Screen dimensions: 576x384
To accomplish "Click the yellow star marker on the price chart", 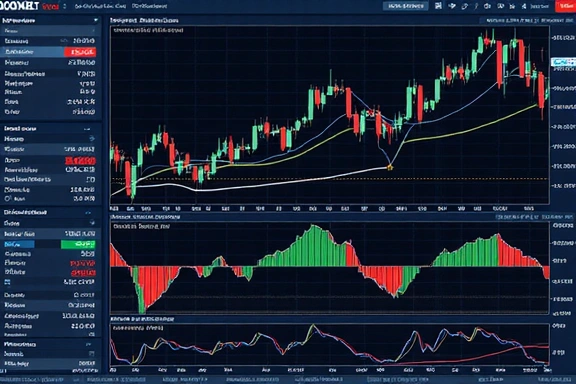I will 390,168.
